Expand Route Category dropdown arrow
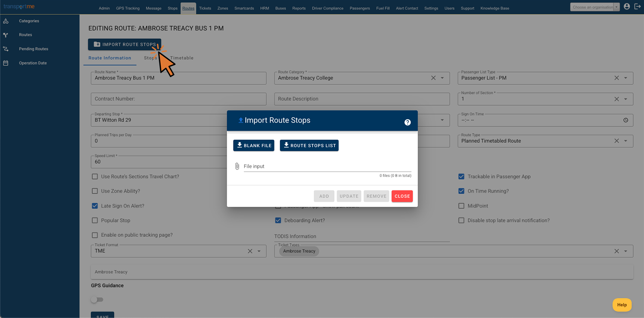 click(442, 78)
